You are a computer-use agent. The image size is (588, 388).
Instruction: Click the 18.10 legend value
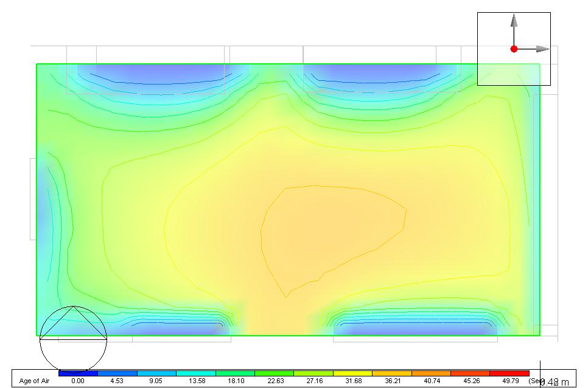pos(236,381)
